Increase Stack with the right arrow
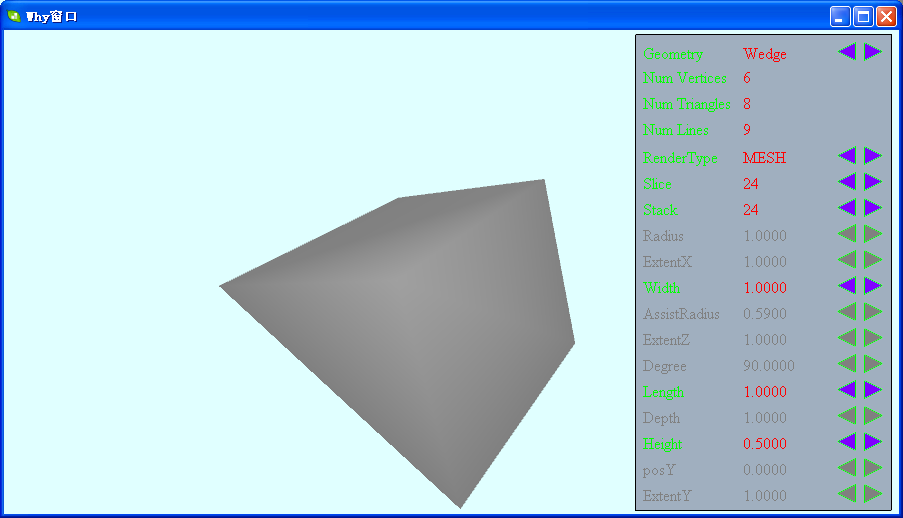 pos(872,208)
